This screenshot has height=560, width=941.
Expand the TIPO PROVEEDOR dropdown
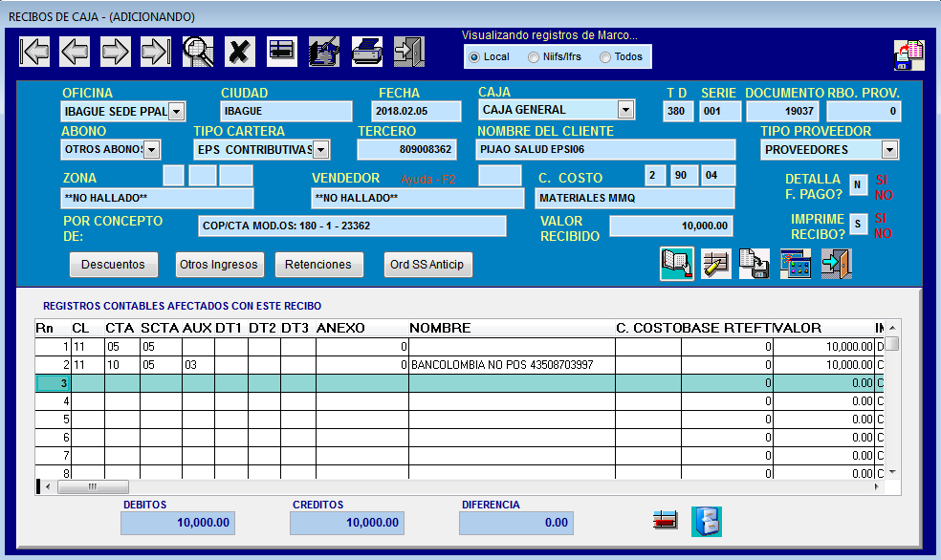tap(889, 149)
